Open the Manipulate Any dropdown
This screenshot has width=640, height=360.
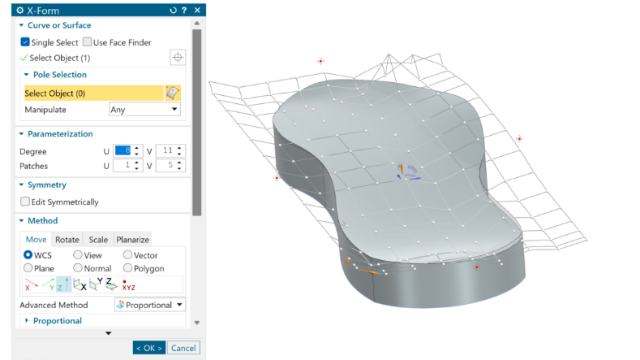coord(144,109)
